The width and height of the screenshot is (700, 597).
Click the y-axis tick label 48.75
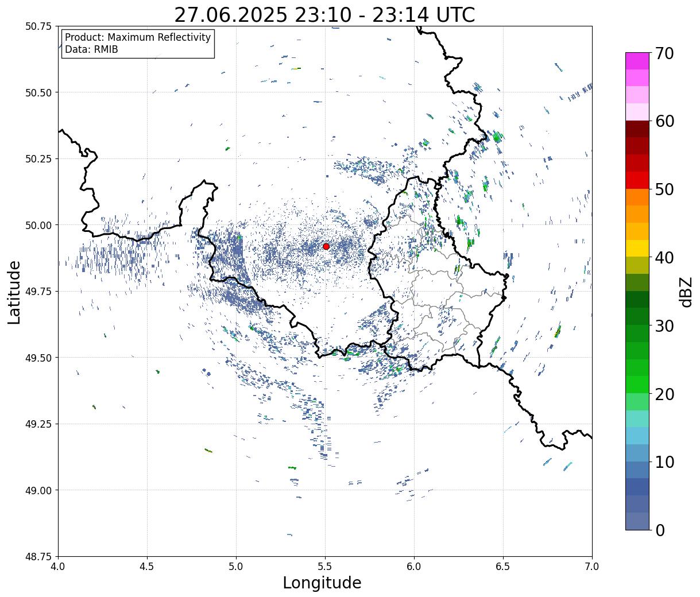[x=38, y=557]
